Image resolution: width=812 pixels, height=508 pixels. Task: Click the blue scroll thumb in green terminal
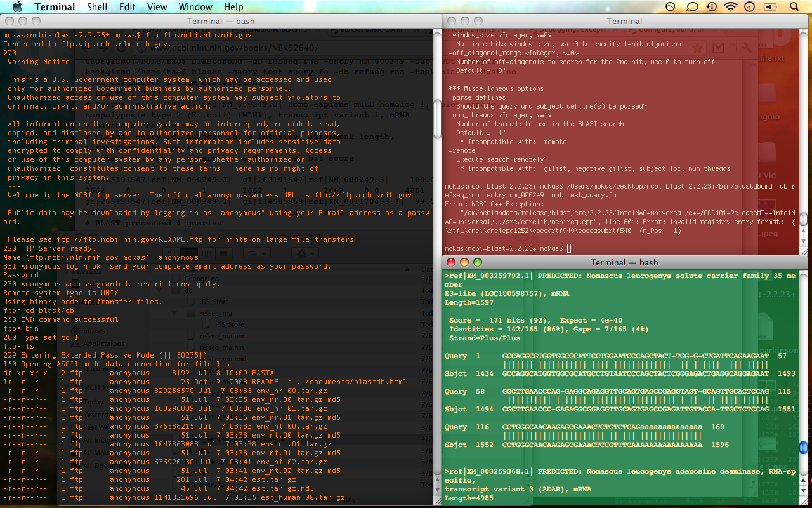(x=803, y=448)
